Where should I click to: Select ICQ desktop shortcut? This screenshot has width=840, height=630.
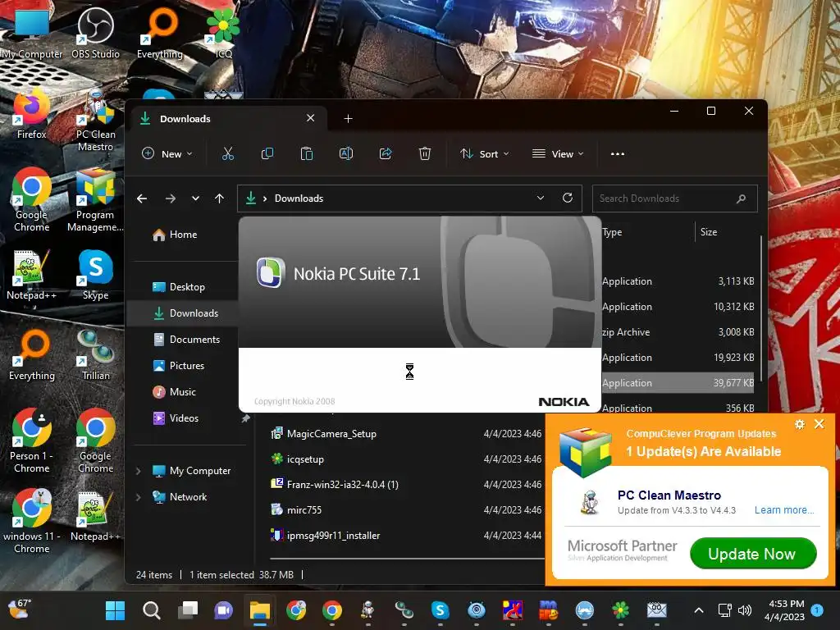223,34
